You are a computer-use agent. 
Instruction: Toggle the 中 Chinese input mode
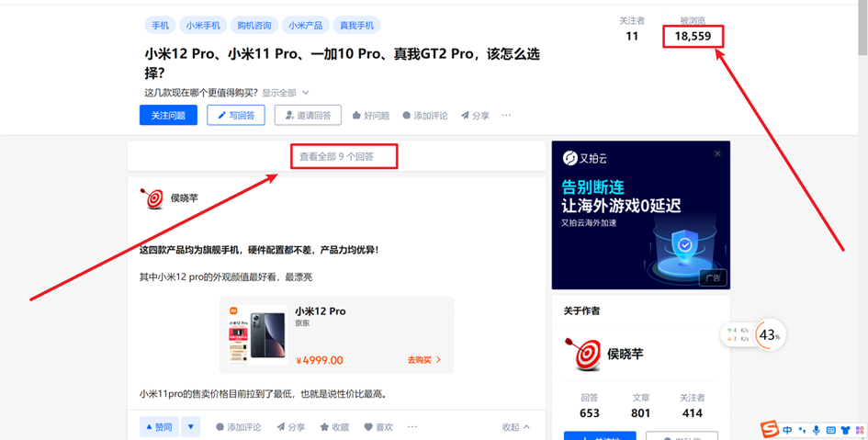(x=788, y=430)
